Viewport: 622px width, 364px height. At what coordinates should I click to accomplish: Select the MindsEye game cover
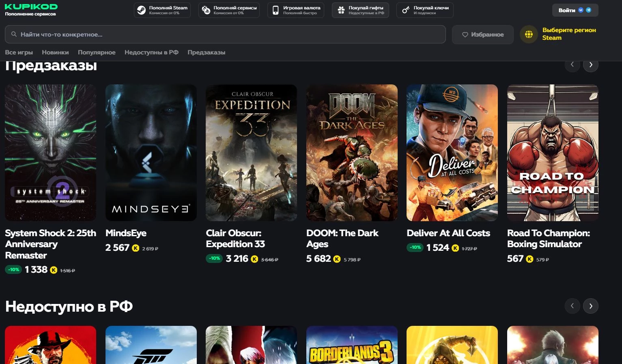point(151,153)
